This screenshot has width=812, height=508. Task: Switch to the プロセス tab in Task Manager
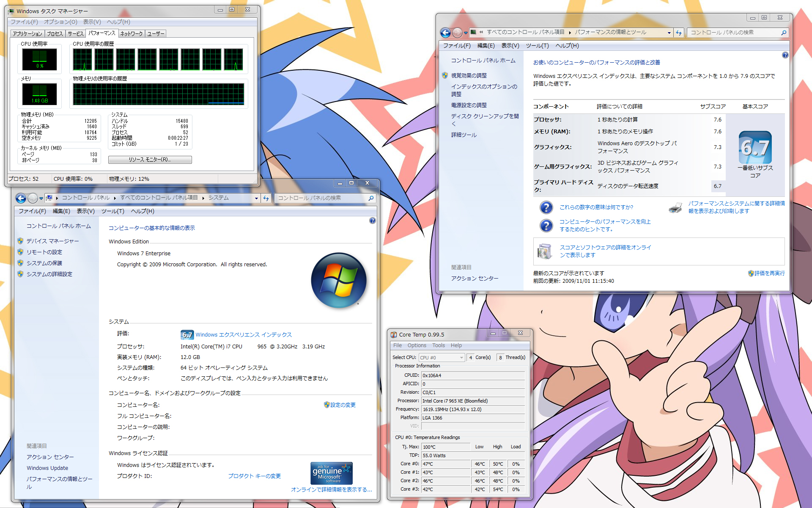coord(55,34)
